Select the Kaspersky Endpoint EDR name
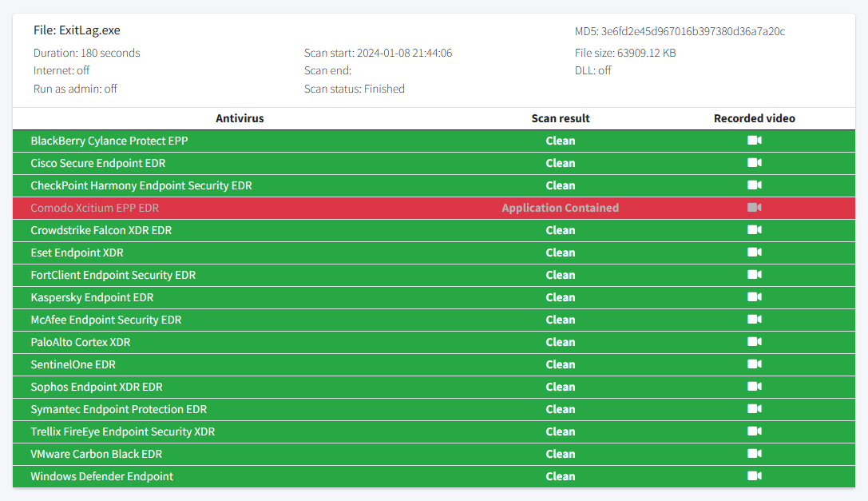The image size is (868, 501). click(x=92, y=297)
